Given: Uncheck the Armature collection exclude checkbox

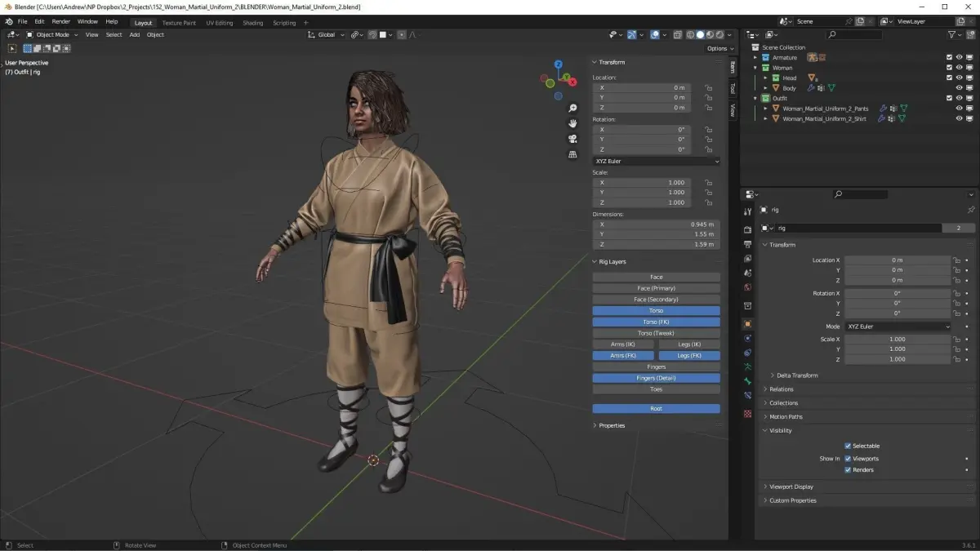Looking at the screenshot, I should coord(949,57).
